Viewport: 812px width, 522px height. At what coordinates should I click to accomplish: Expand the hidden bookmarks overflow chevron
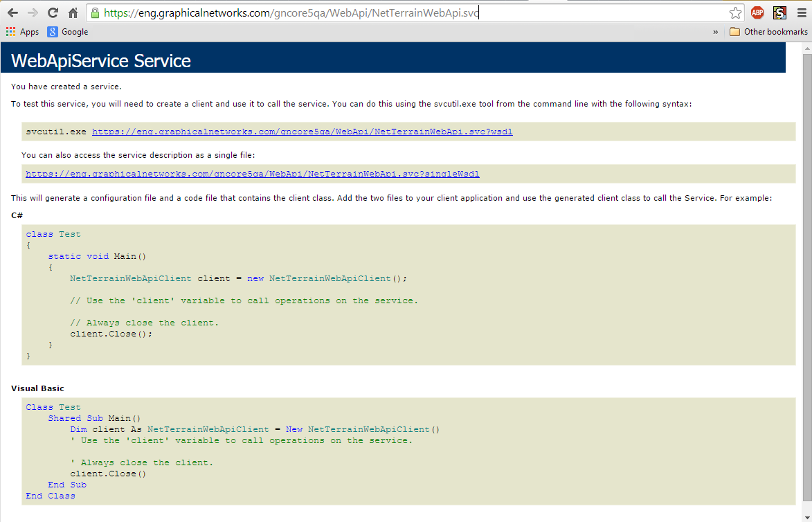[715, 32]
